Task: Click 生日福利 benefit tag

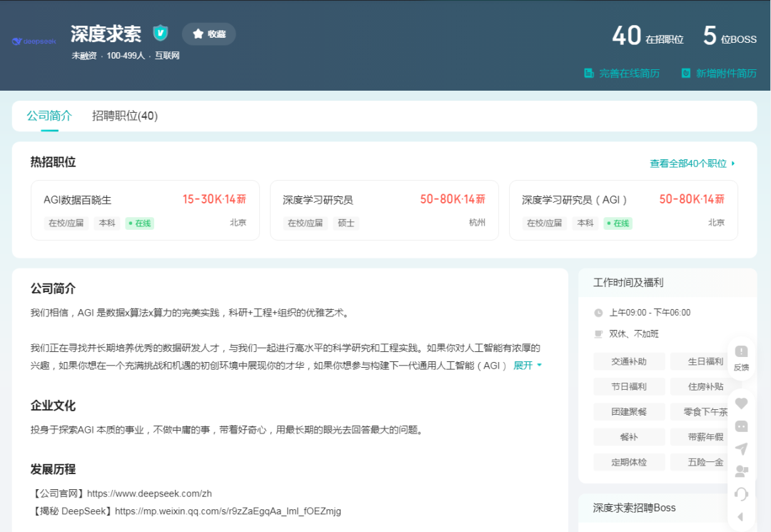Action: 705,361
